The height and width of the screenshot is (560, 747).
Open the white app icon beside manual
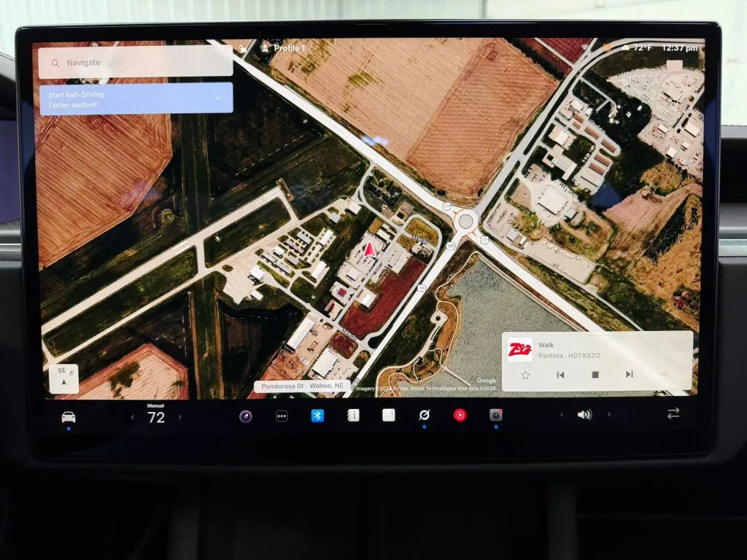(x=389, y=415)
